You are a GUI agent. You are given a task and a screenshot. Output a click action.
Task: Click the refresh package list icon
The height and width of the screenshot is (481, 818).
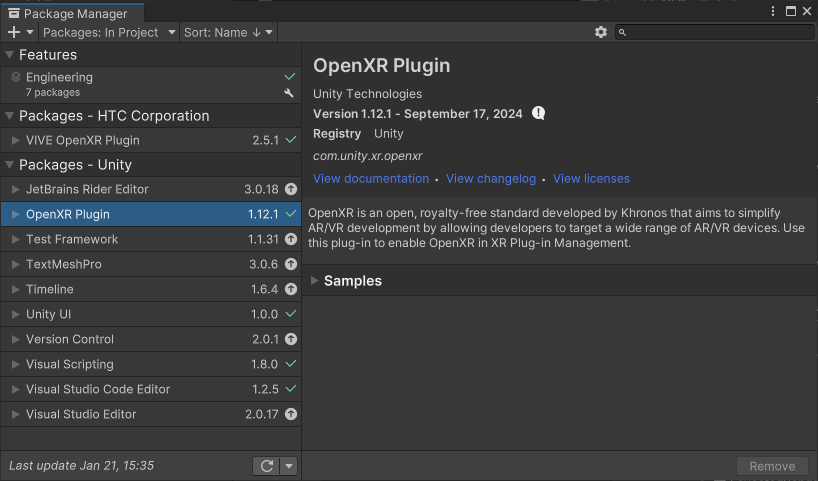point(266,466)
